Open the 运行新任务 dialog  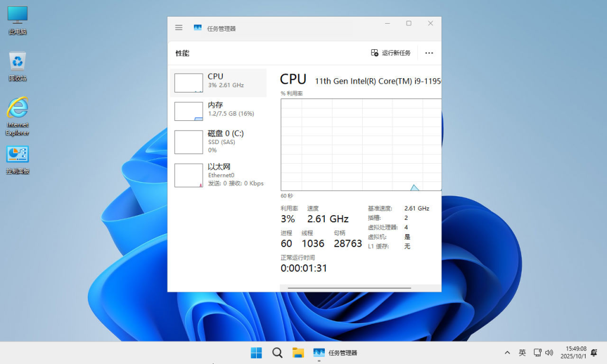coord(391,53)
